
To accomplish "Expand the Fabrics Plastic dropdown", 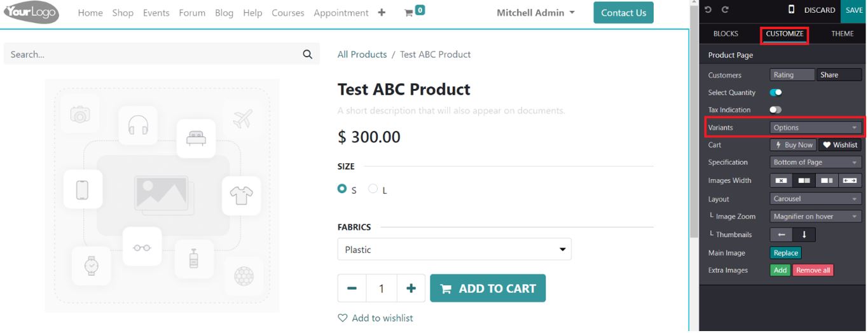I will (x=454, y=250).
